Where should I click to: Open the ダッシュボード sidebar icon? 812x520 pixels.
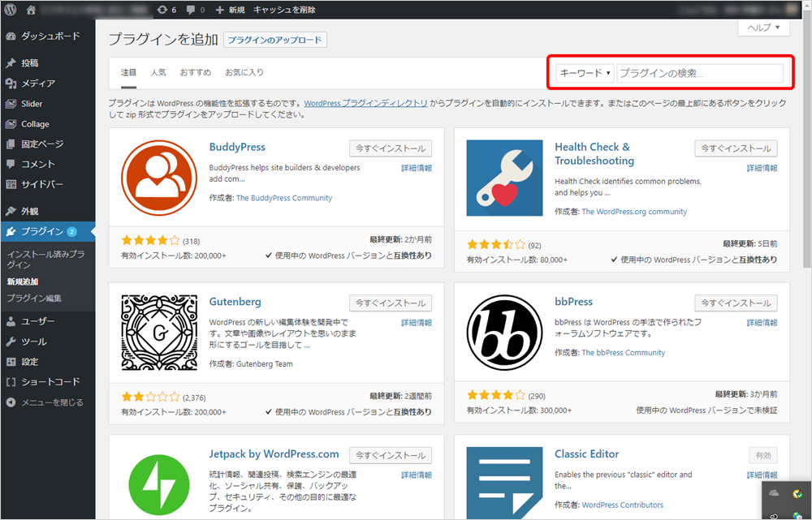pyautogui.click(x=11, y=37)
